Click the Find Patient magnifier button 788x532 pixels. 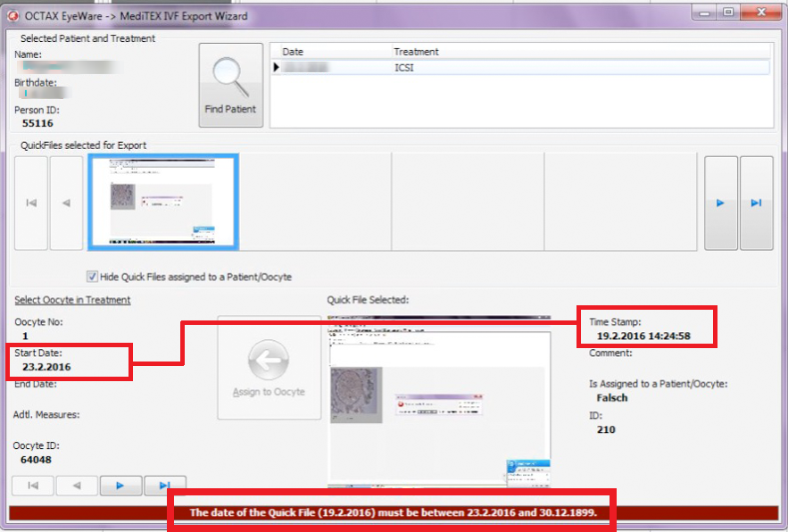click(x=230, y=85)
